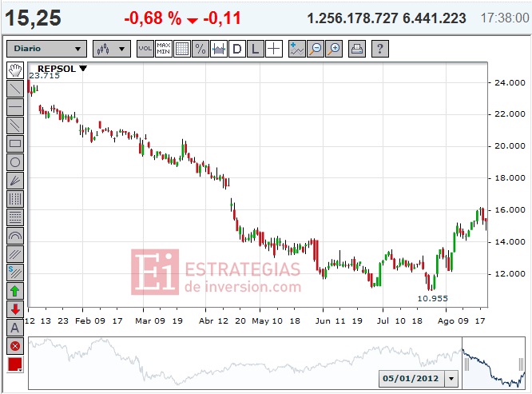Add an indicator with the plus-line icon
Viewport: 532px width, 394px height.
click(x=297, y=49)
